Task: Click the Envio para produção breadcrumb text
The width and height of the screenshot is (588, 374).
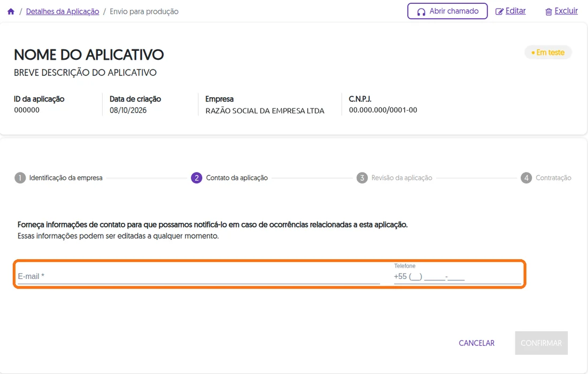Action: (x=144, y=12)
